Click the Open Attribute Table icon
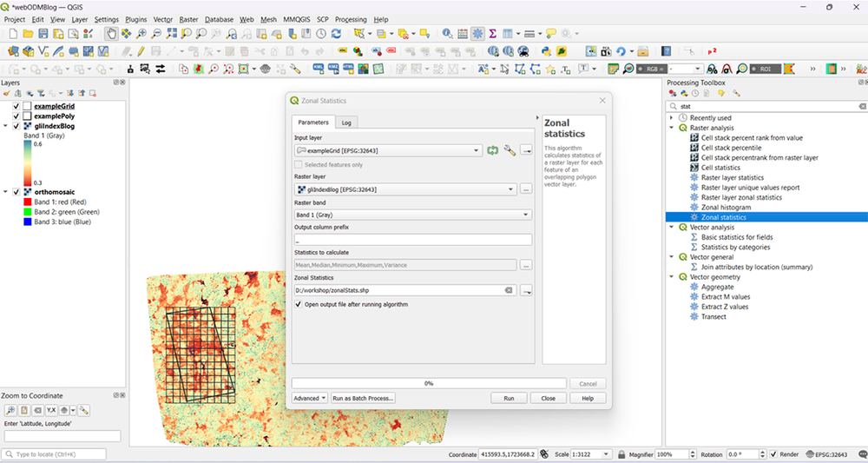The image size is (868, 463). click(x=463, y=34)
